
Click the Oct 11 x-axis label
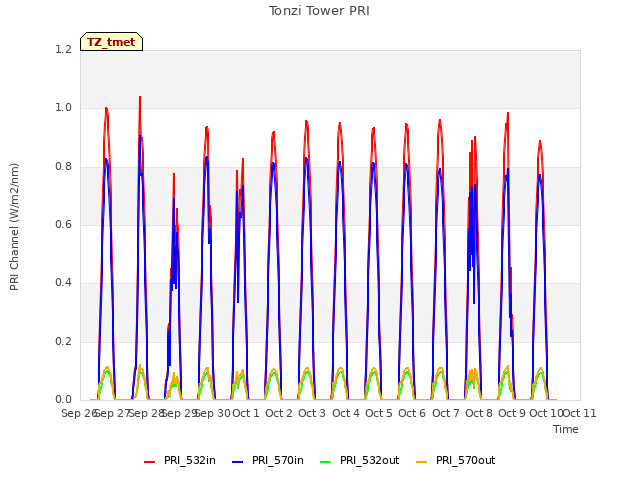coord(580,413)
